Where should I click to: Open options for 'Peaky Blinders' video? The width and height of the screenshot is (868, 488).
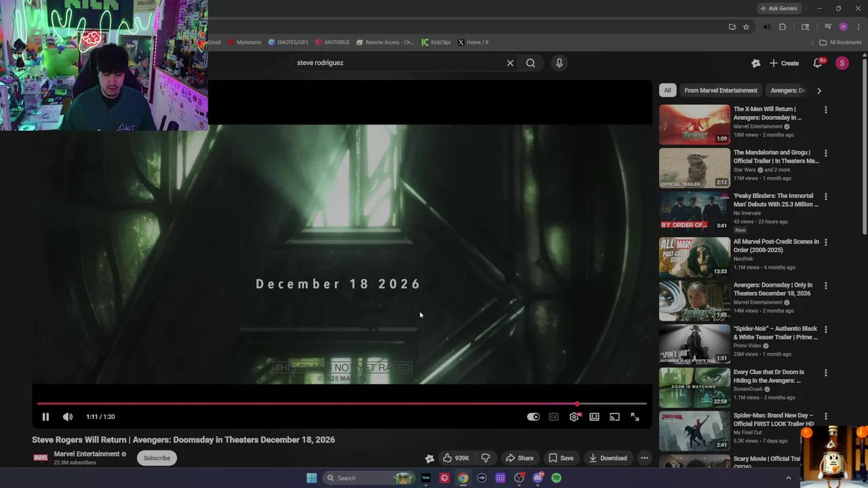(x=825, y=197)
